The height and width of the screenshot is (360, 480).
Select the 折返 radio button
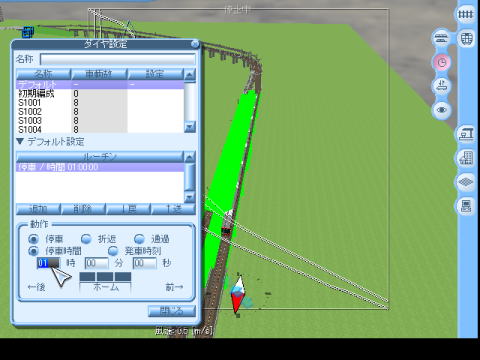pyautogui.click(x=86, y=239)
